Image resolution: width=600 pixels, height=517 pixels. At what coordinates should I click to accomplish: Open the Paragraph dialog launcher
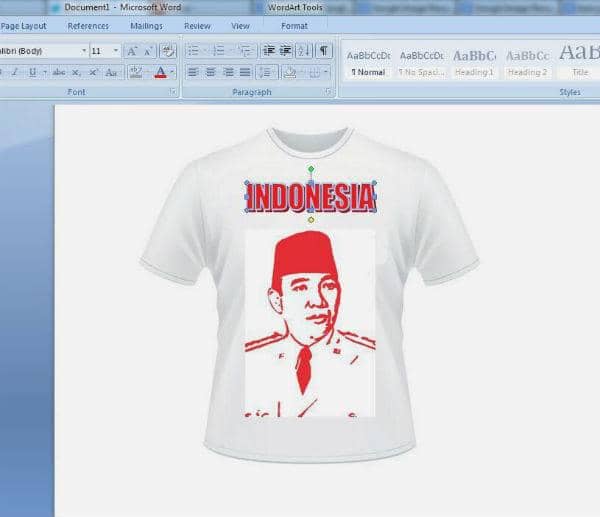tap(327, 92)
